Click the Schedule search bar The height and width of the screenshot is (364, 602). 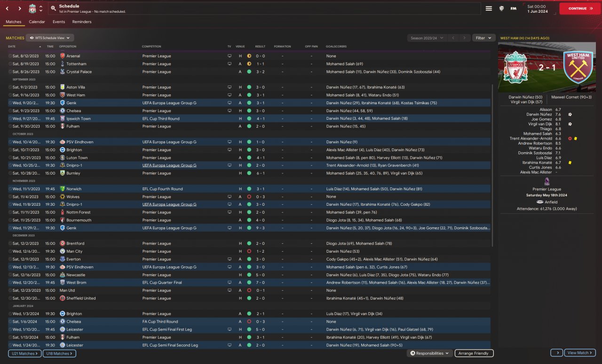click(x=263, y=8)
